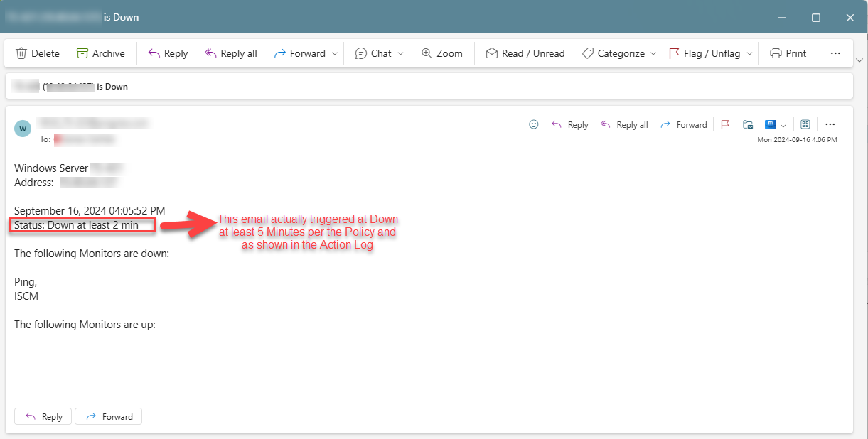Select the 'Ping,' monitor line
The width and height of the screenshot is (868, 439).
(x=26, y=282)
